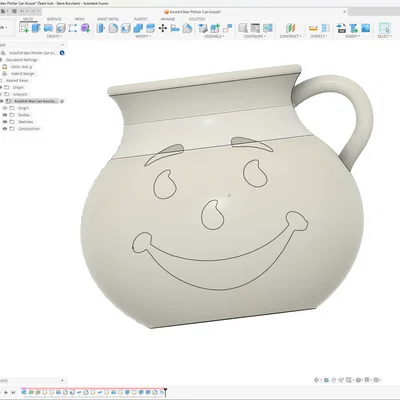The image size is (400, 400).
Task: Select the Fillet tool
Action: tap(113, 28)
